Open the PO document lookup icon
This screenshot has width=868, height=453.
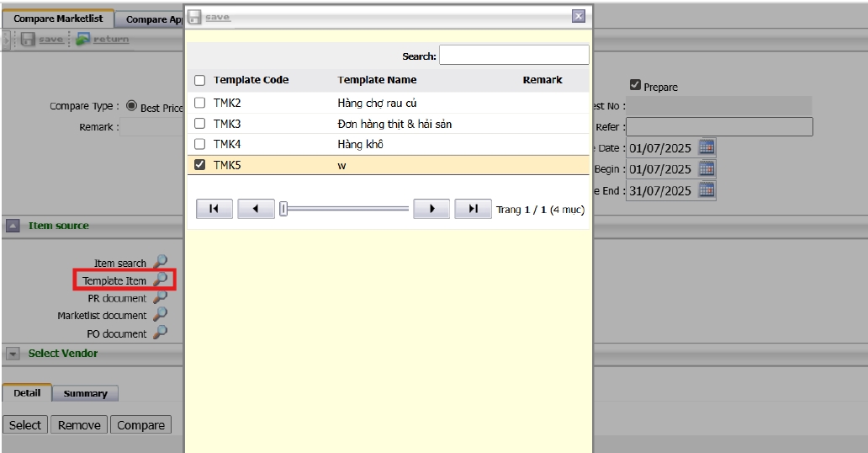tap(160, 333)
